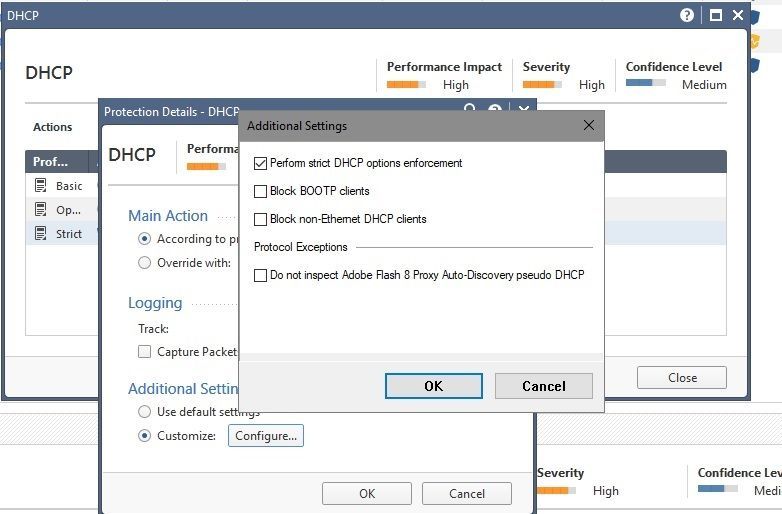Viewport: 782px width, 514px height.
Task: Tick the Capture Packet checkbox
Action: (x=145, y=351)
